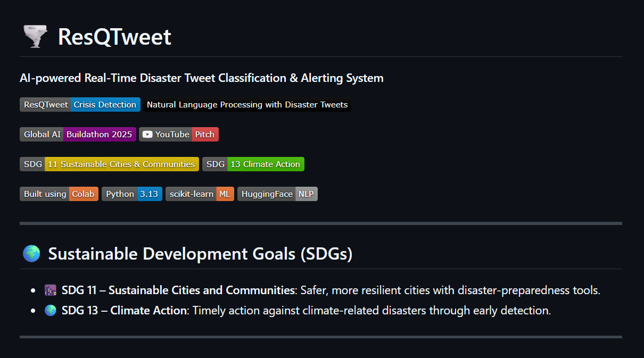
Task: Open the YouTube Pitch badge
Action: 179,135
